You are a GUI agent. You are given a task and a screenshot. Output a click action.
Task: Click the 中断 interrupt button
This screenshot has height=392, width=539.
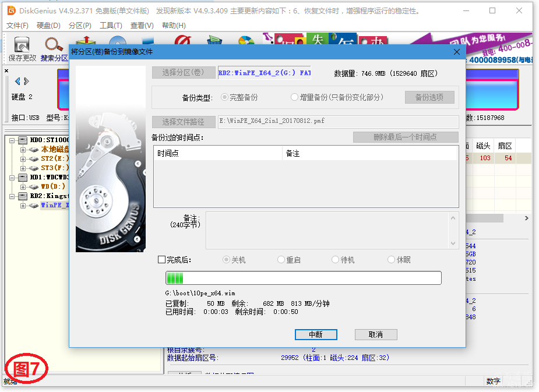point(316,334)
